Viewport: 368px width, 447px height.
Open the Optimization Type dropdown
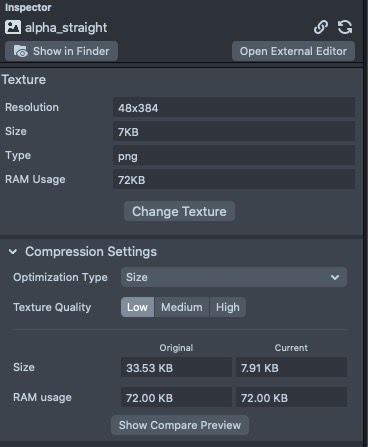point(234,277)
